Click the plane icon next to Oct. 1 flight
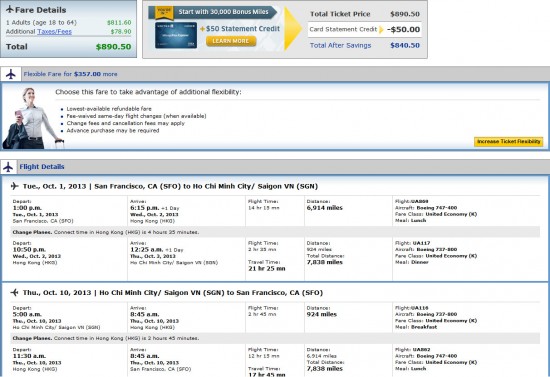Viewport: 550px width, 377px height. click(14, 186)
